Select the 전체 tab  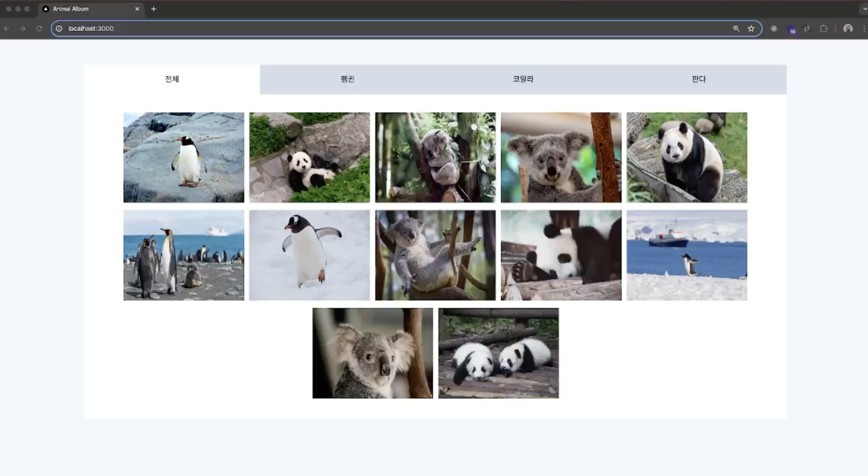pyautogui.click(x=172, y=79)
